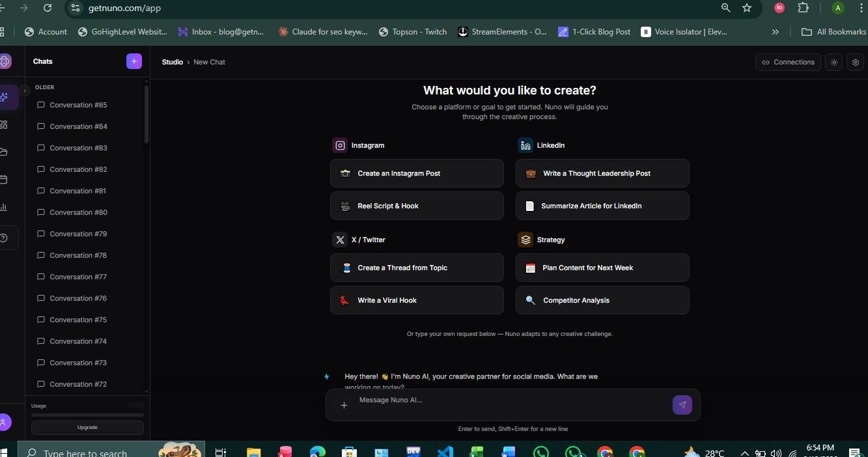Open Conversation #85 in the chat list
868x457 pixels.
[x=78, y=105]
